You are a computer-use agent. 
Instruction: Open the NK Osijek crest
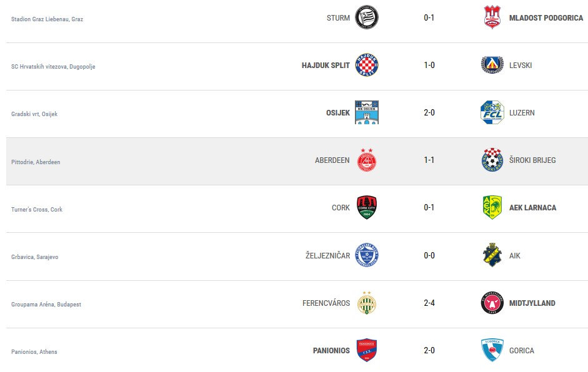367,112
